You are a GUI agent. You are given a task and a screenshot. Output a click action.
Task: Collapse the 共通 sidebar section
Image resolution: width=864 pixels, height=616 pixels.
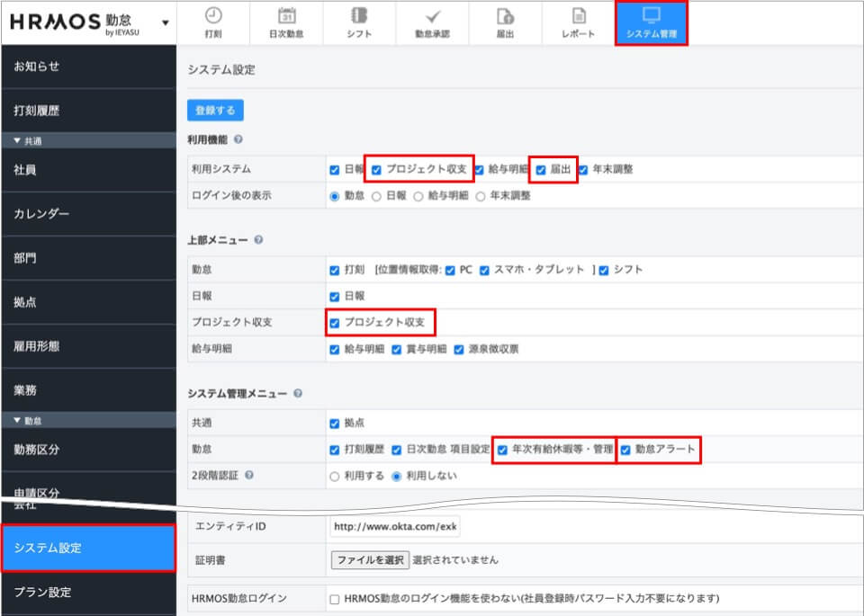point(17,141)
